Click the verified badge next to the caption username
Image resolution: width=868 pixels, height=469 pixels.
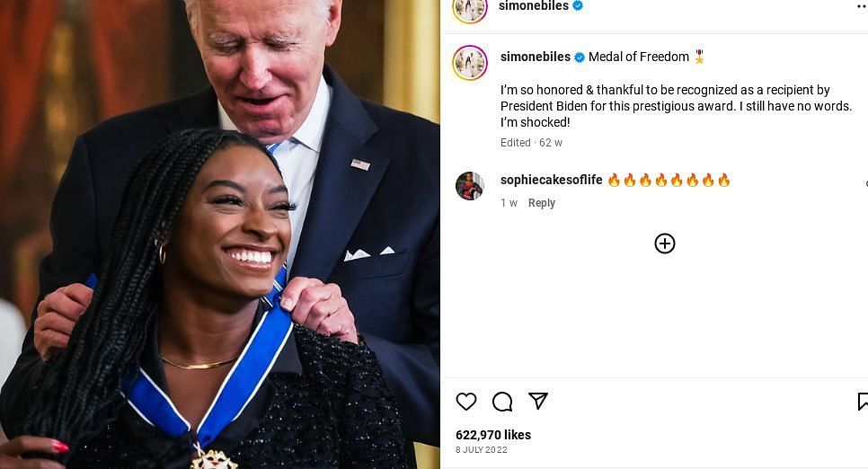point(579,57)
